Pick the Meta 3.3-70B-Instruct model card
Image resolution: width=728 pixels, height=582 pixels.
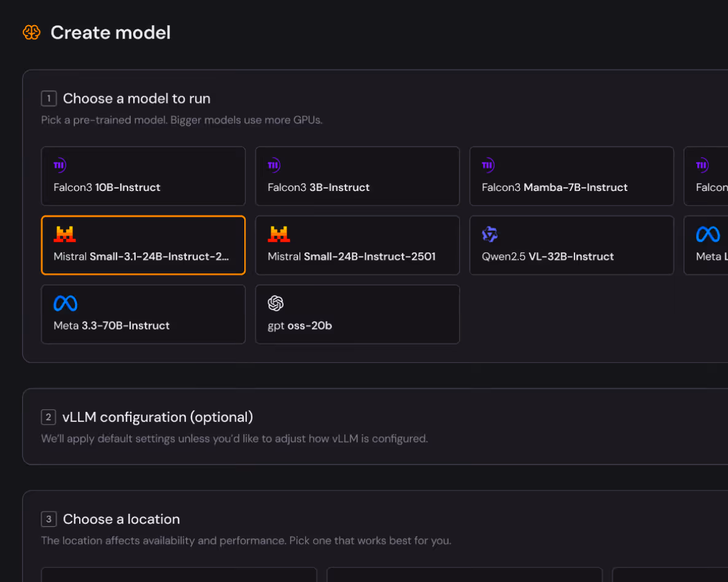[x=143, y=314]
